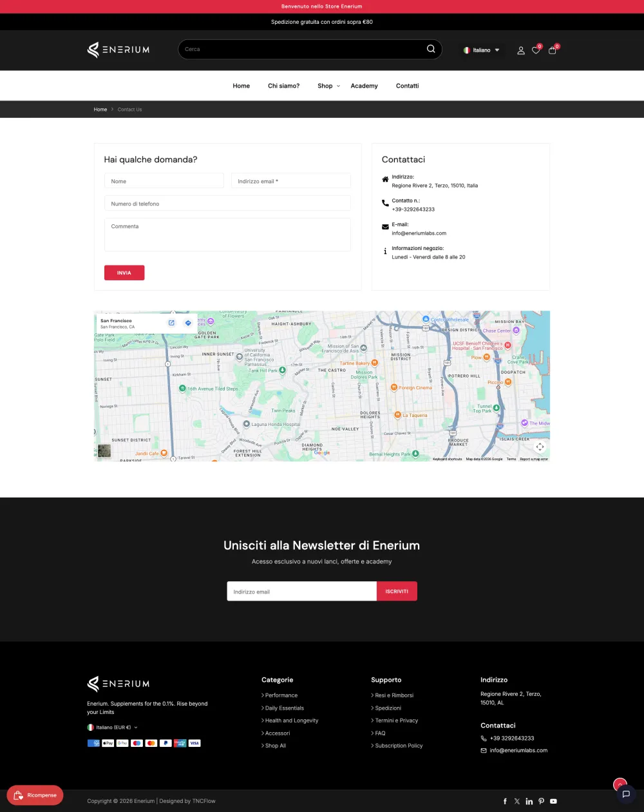
Task: Click the La Taqueria map pin
Action: click(397, 415)
